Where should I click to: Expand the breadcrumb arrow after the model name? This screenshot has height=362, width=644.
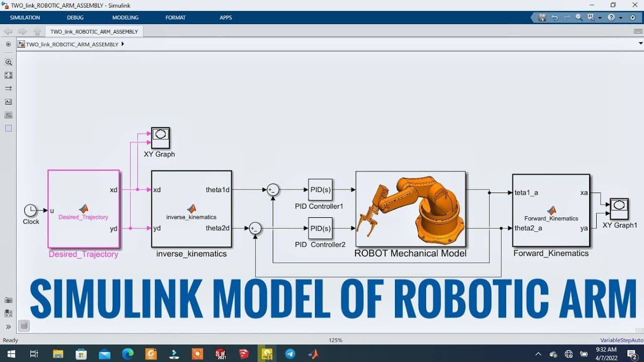coord(123,44)
